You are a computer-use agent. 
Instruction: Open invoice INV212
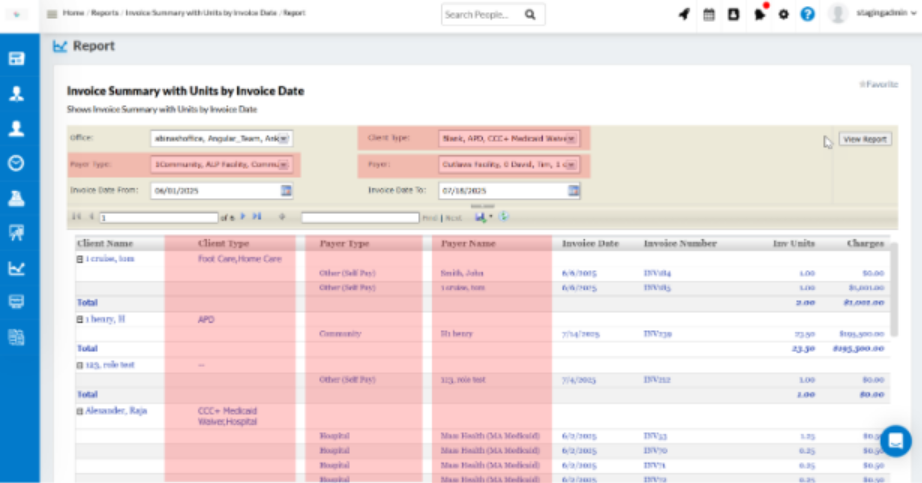coord(657,379)
